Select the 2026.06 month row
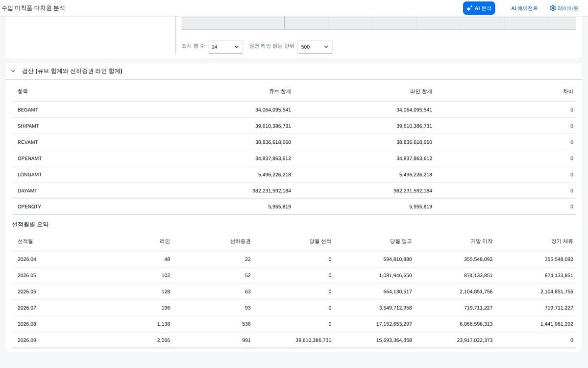The height and width of the screenshot is (368, 588). 294,291
